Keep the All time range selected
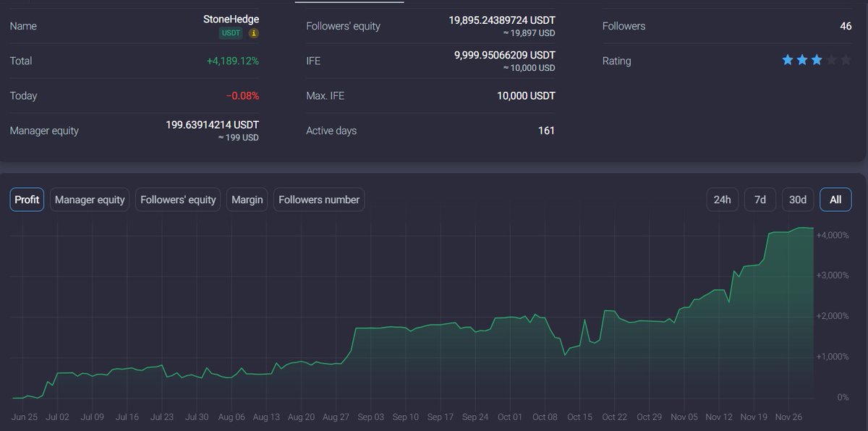The image size is (868, 431). (835, 200)
